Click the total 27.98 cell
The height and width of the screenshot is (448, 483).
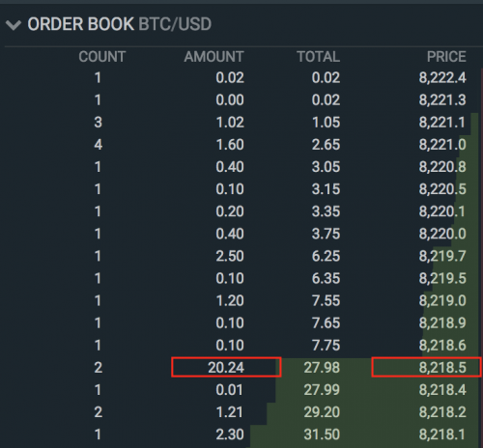pyautogui.click(x=322, y=368)
